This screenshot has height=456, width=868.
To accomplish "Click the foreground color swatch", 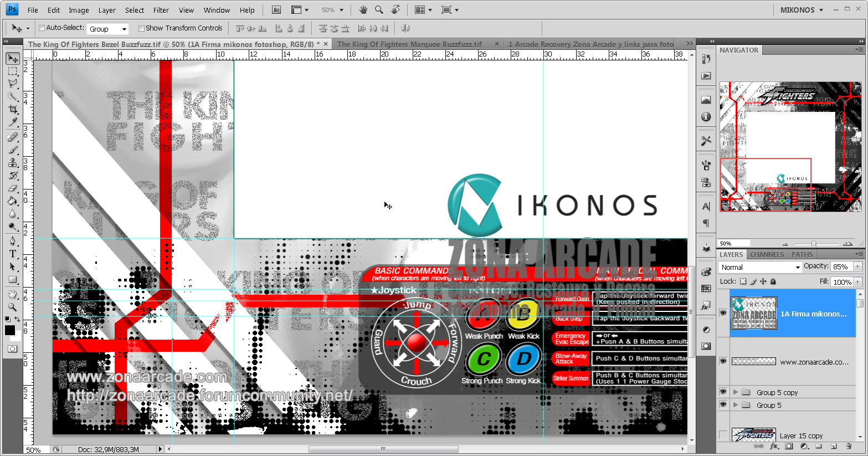I will pos(9,330).
